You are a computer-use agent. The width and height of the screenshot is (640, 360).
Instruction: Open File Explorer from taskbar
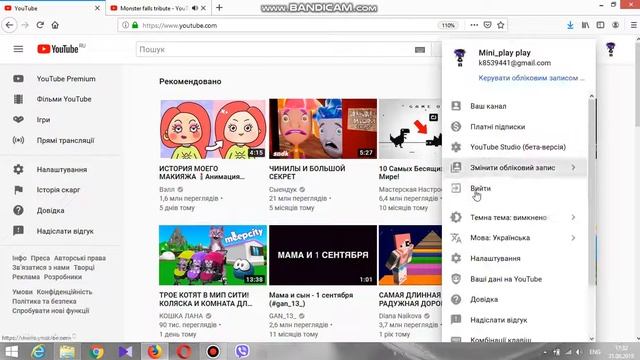[x=67, y=351]
